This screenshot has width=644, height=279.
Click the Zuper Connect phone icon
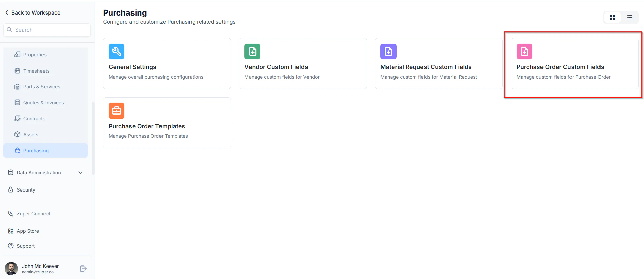tap(11, 213)
